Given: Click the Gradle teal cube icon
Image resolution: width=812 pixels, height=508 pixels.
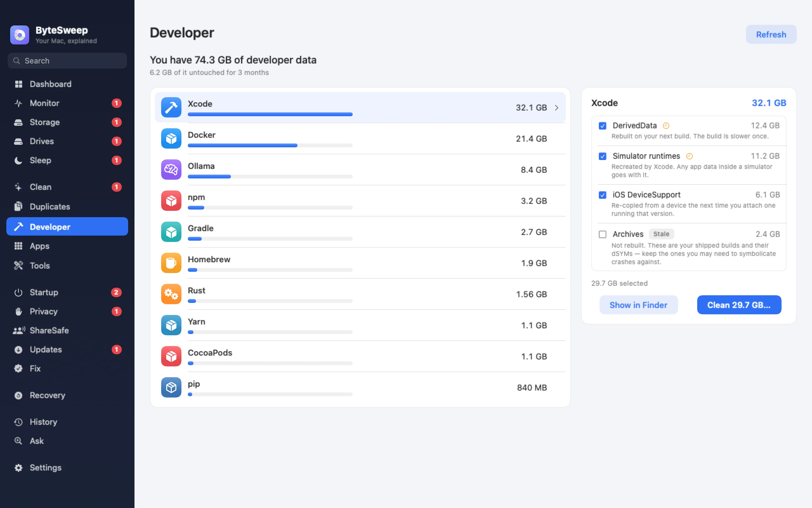Looking at the screenshot, I should 171,232.
